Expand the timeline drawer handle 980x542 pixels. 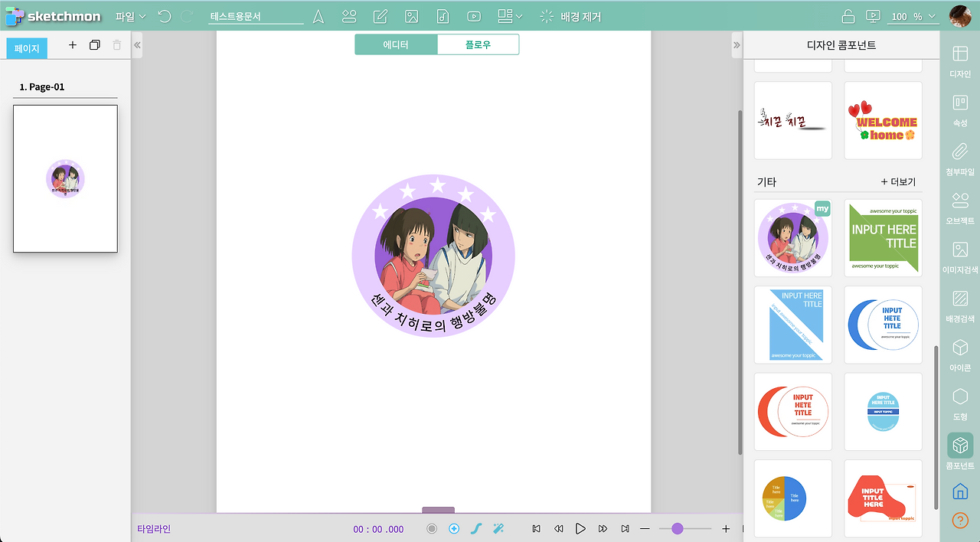[438, 510]
